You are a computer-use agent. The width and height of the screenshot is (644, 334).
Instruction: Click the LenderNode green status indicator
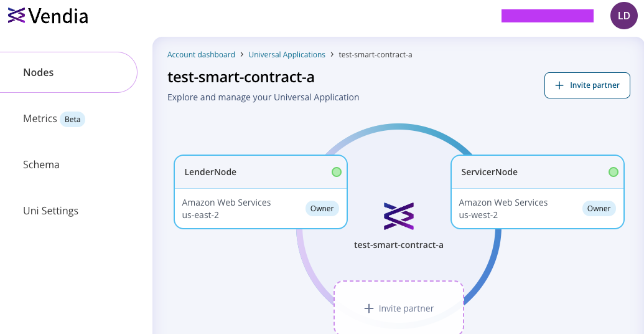click(337, 172)
